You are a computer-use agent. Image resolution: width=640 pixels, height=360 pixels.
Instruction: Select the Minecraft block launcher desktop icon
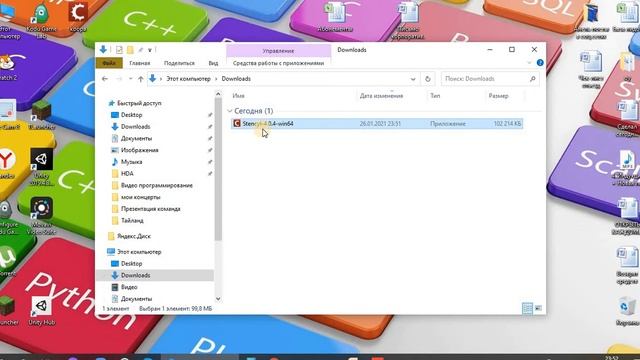pos(41,115)
